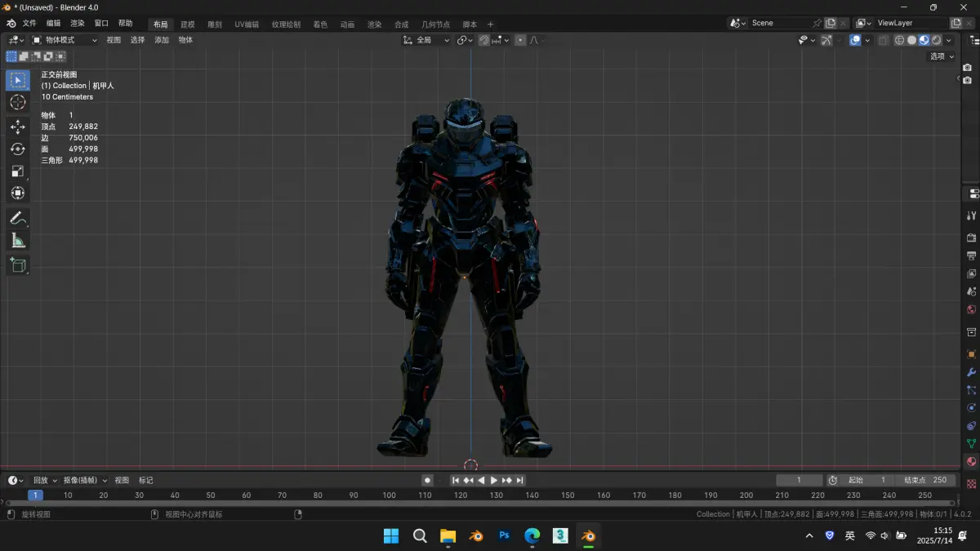The height and width of the screenshot is (551, 980).
Task: Toggle snapping magnet in viewport header
Action: click(x=484, y=40)
